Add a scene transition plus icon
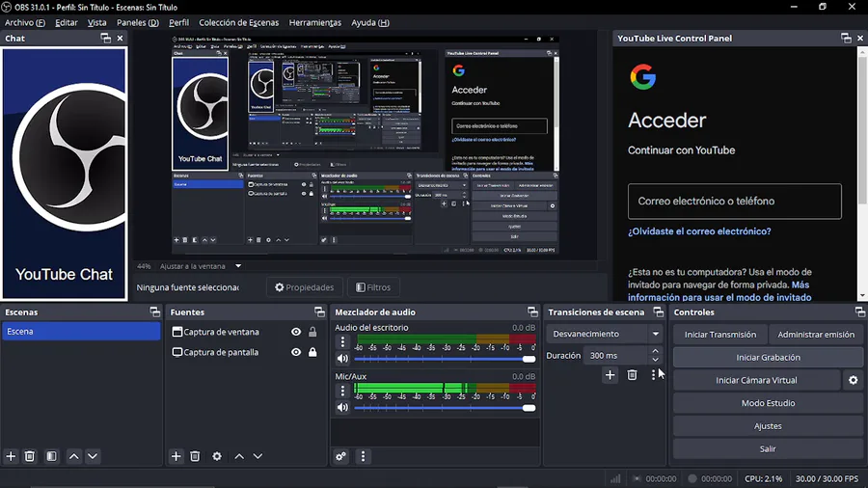The image size is (868, 488). 610,375
